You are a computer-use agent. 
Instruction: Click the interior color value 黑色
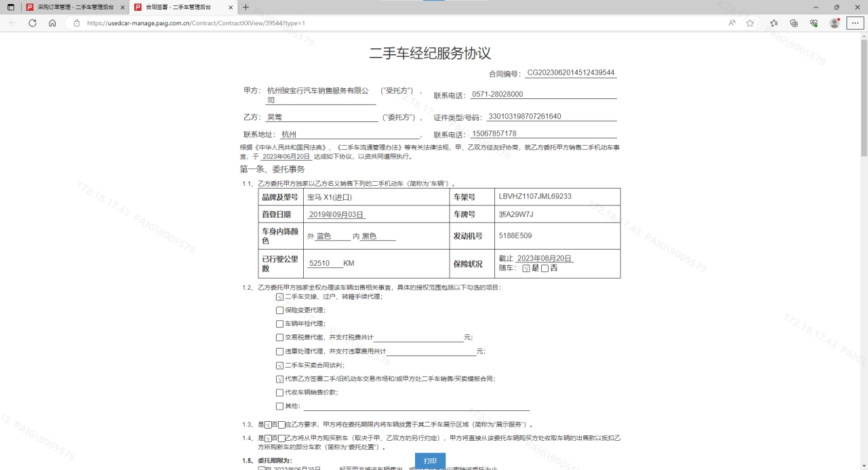[x=369, y=236]
